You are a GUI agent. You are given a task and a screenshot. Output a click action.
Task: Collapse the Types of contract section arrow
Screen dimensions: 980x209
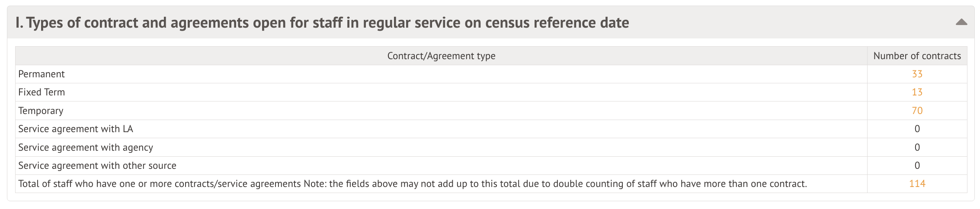(x=961, y=22)
